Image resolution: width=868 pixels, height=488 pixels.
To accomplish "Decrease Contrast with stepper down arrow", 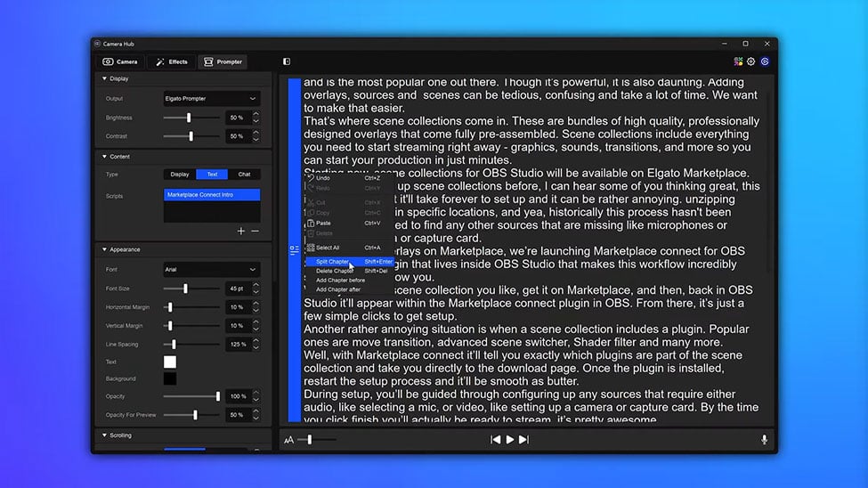I will pos(256,140).
